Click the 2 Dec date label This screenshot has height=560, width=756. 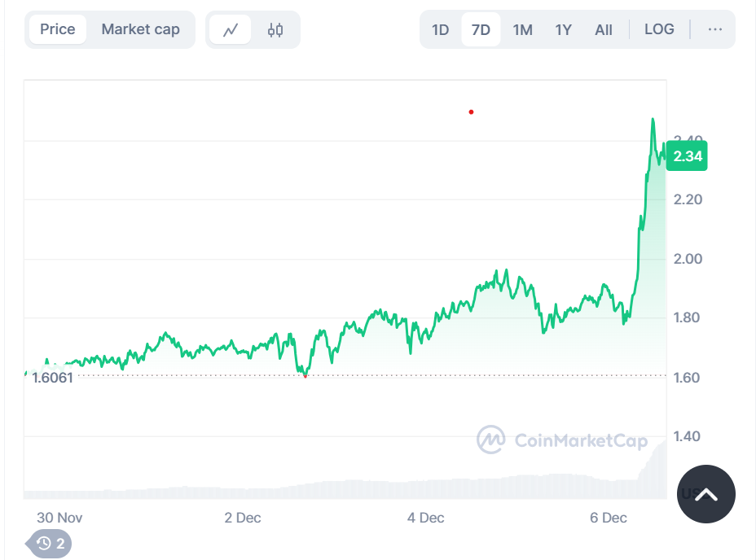point(243,518)
